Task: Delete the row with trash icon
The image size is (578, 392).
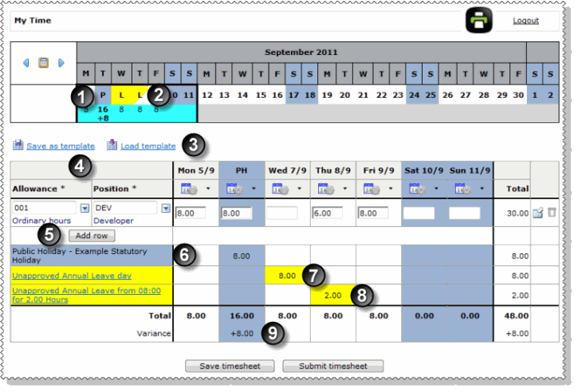Action: 552,212
